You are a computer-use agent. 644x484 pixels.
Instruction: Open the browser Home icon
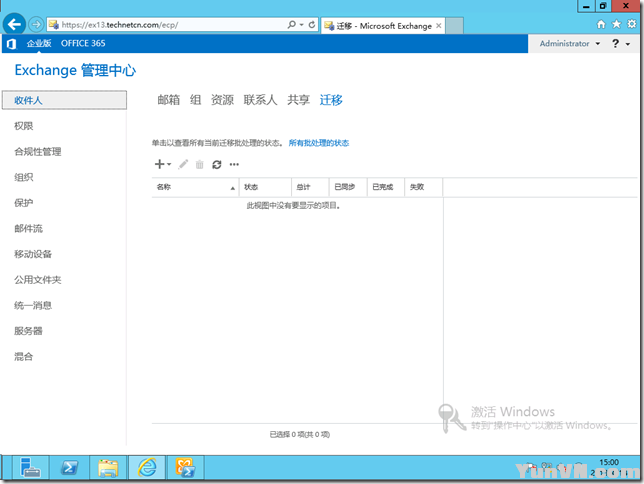[601, 24]
